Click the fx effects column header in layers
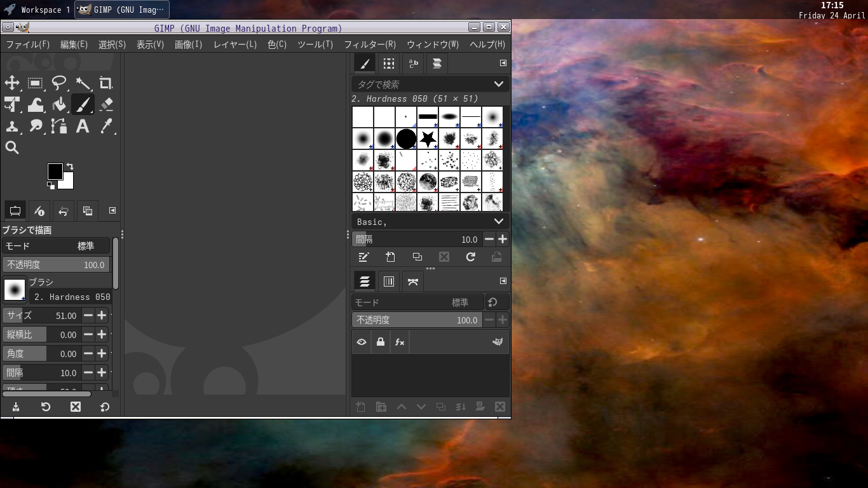Image resolution: width=868 pixels, height=488 pixels. (x=400, y=342)
